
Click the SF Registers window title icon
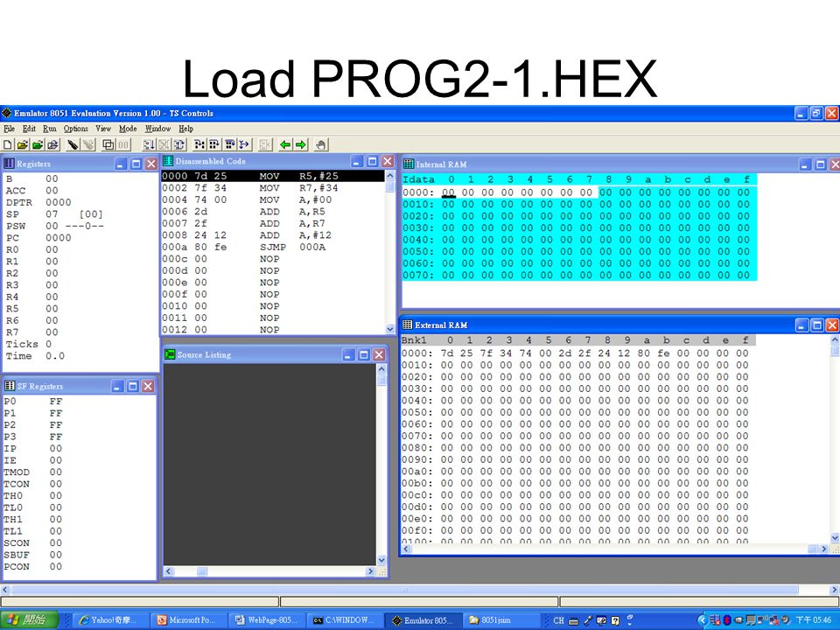[10, 386]
